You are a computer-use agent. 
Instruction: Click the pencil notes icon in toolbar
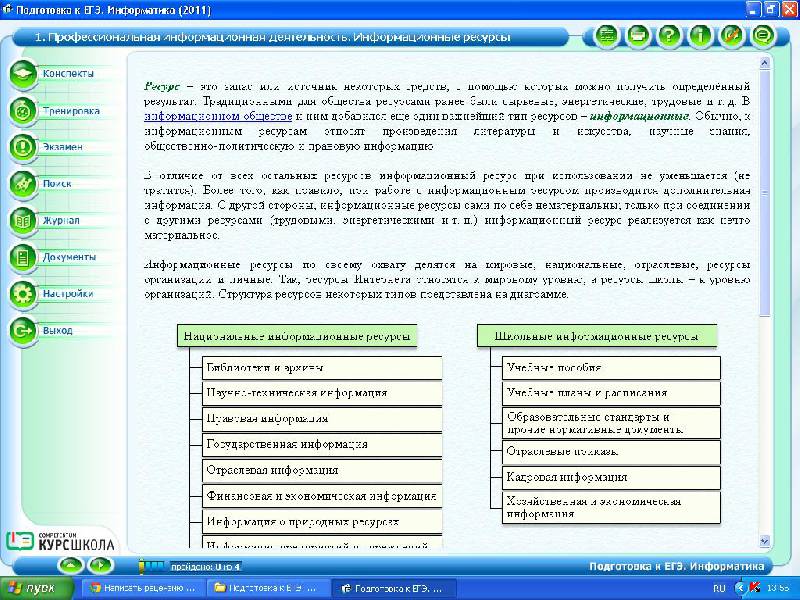click(x=732, y=36)
